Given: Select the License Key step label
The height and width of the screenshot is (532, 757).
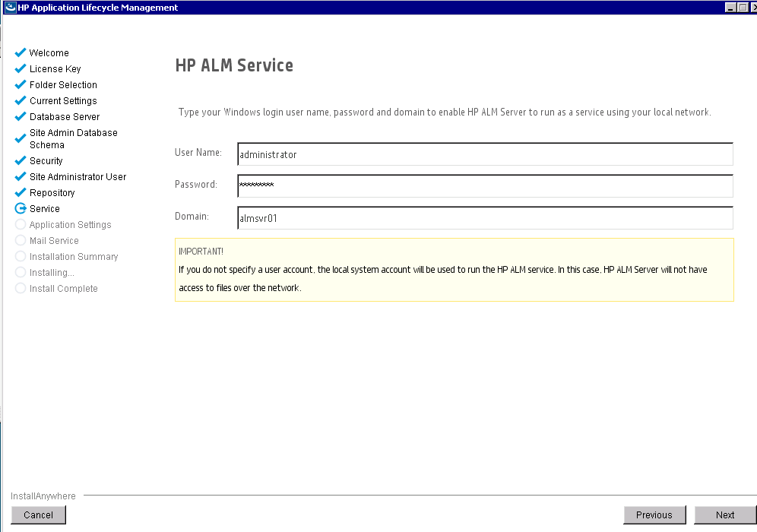Looking at the screenshot, I should point(55,68).
